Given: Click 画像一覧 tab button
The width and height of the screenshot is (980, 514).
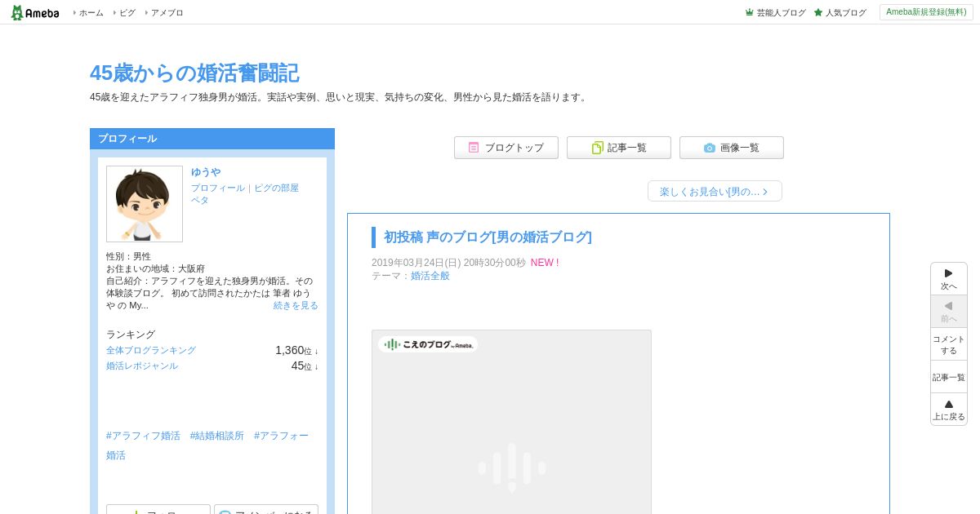Looking at the screenshot, I should 732,148.
